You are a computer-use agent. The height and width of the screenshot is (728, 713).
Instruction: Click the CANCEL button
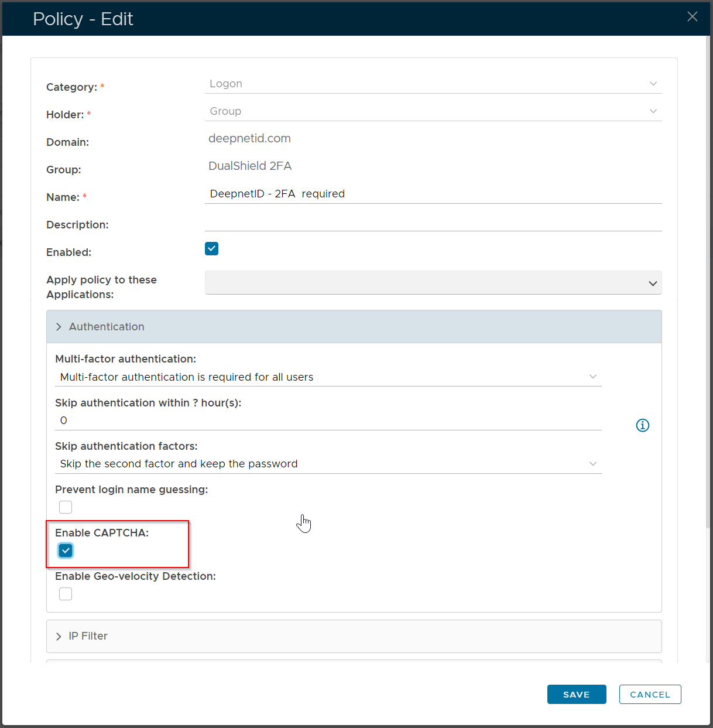click(x=650, y=694)
